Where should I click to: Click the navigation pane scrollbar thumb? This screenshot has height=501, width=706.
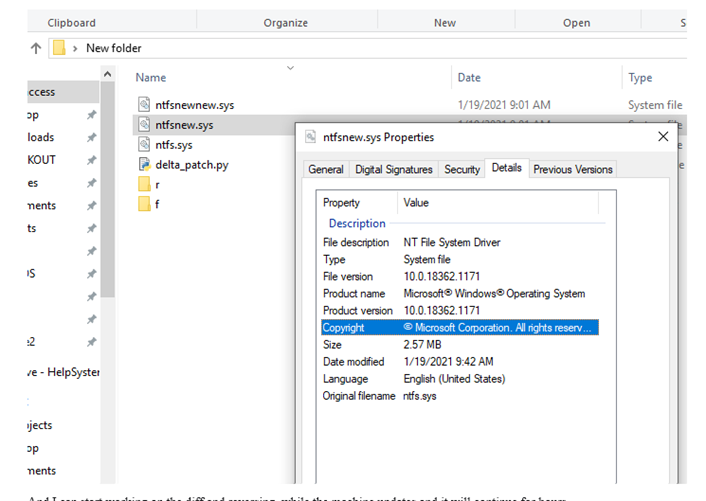[x=107, y=189]
